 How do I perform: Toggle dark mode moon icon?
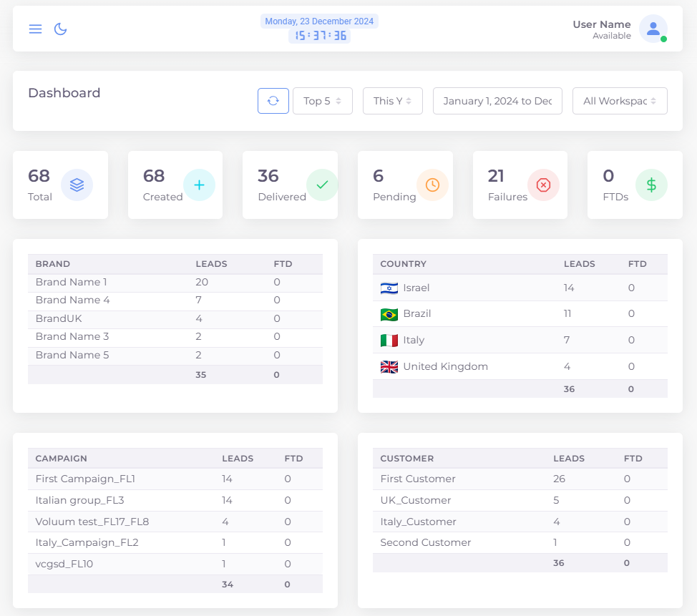60,29
